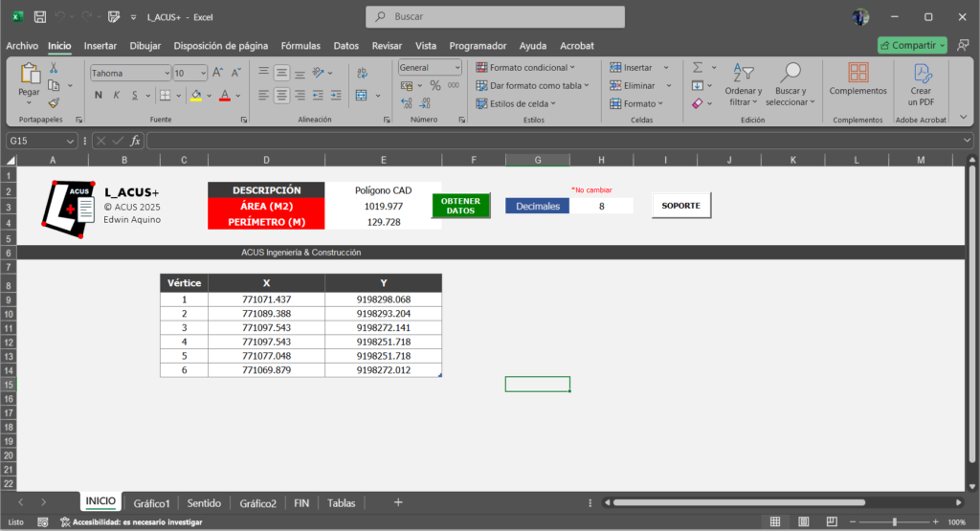Toggle italic formatting (K)
Image resolution: width=980 pixels, height=531 pixels.
point(117,95)
